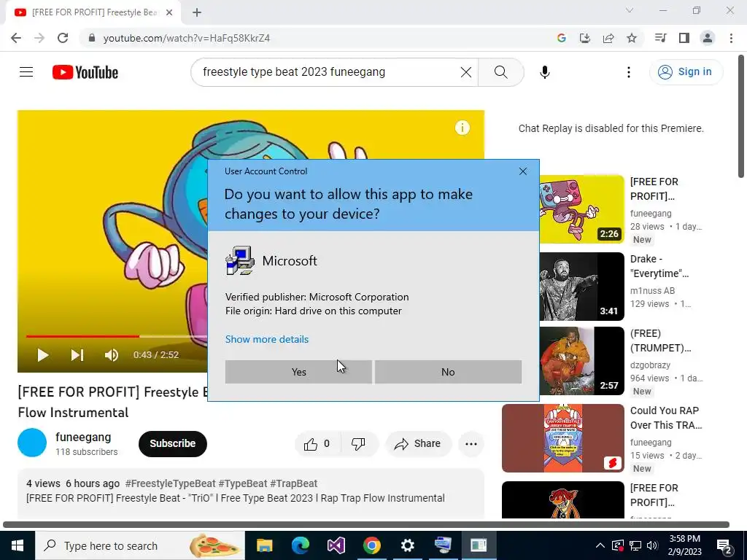The image size is (747, 560).
Task: Click the Chrome address bar URL
Action: 187,38
